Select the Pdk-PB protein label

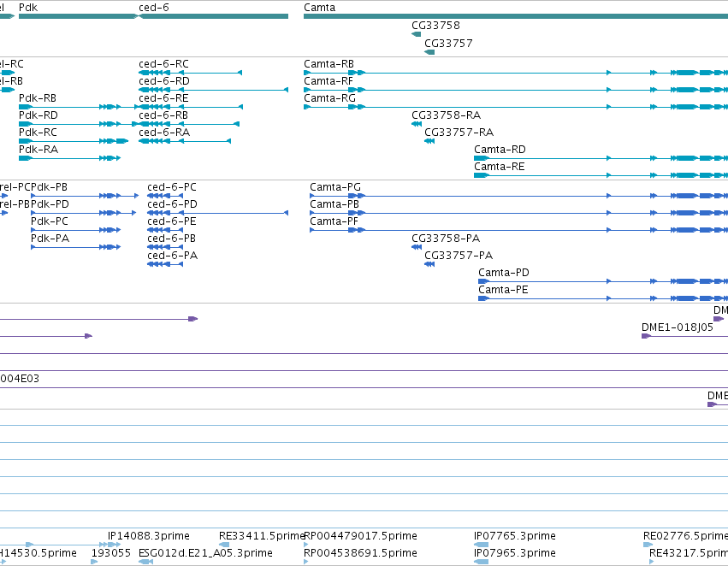(50, 187)
